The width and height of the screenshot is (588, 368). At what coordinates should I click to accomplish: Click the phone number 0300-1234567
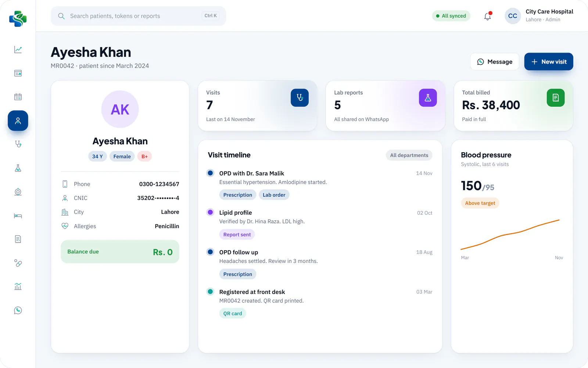[x=159, y=184]
